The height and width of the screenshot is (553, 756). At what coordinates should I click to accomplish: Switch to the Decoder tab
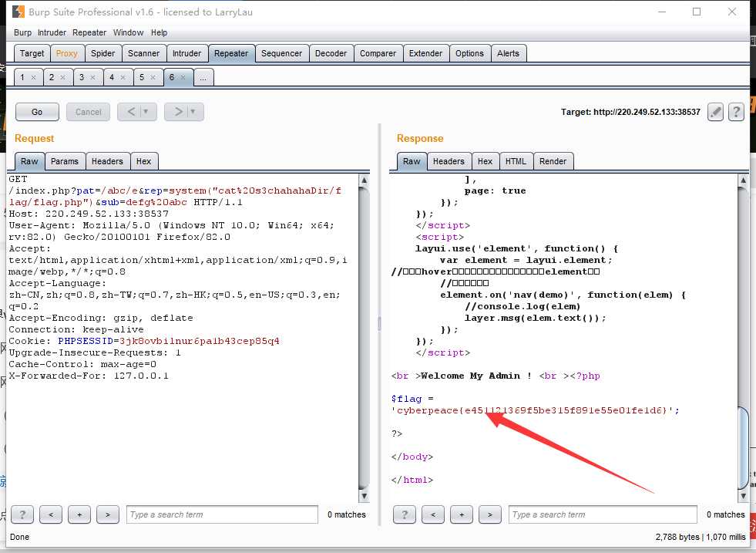(x=331, y=53)
